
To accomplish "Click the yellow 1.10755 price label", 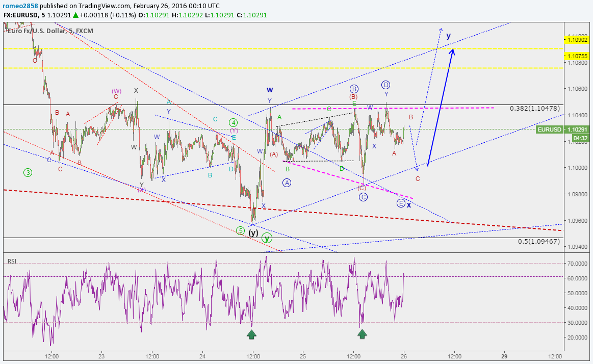I will coord(577,56).
